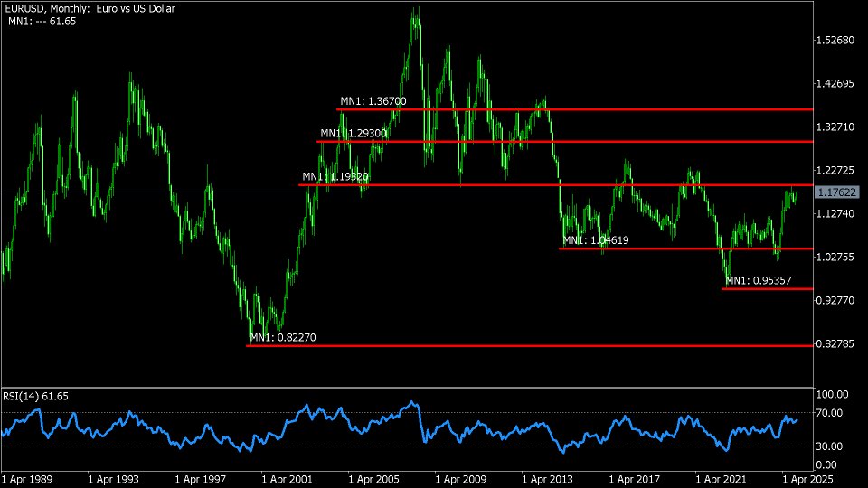This screenshot has height=488, width=868.
Task: Click the 1.12740 price scale value
Action: pos(835,213)
